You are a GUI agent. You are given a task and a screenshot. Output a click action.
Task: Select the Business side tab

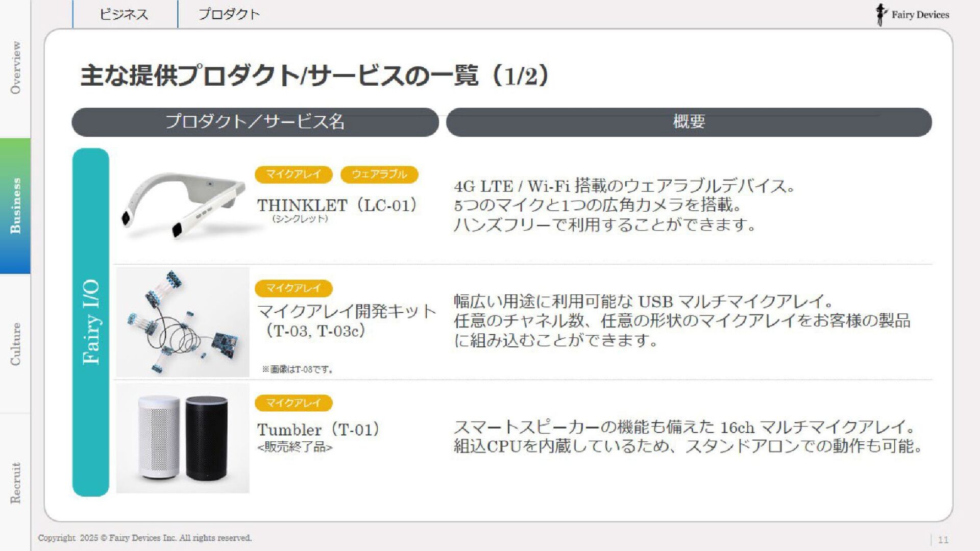click(15, 206)
